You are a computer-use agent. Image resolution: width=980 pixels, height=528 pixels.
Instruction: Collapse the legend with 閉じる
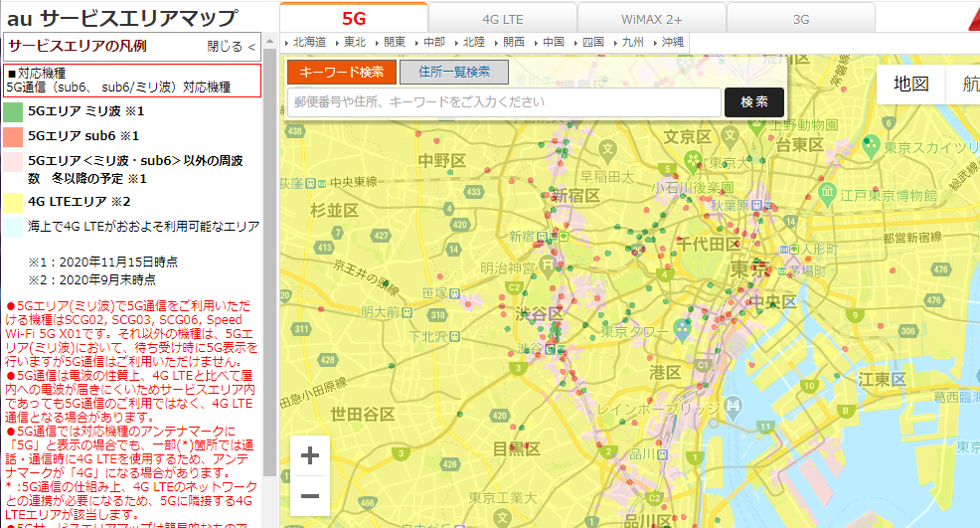[232, 47]
